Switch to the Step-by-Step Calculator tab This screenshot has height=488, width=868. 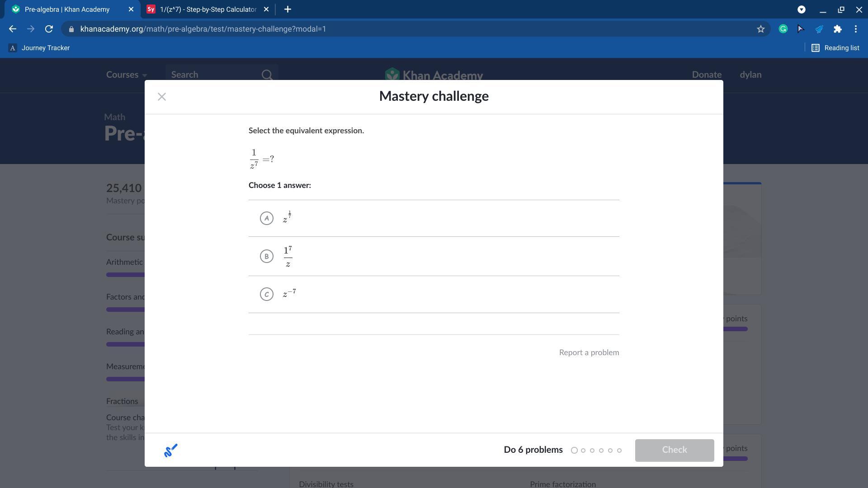pyautogui.click(x=208, y=9)
